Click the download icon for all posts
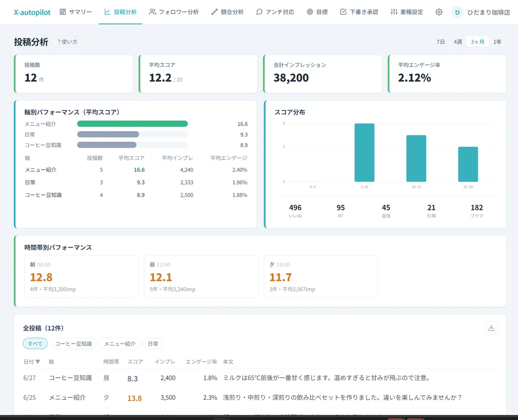The height and width of the screenshot is (420, 518). (x=491, y=328)
